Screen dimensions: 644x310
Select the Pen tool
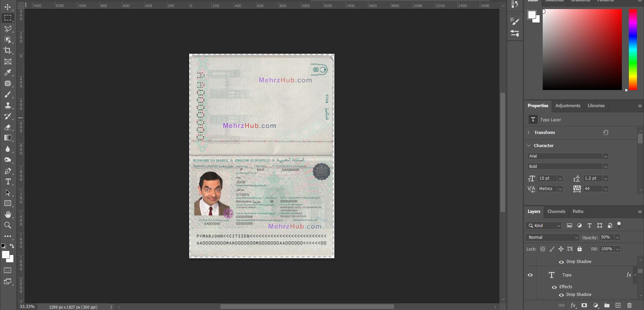click(x=8, y=171)
